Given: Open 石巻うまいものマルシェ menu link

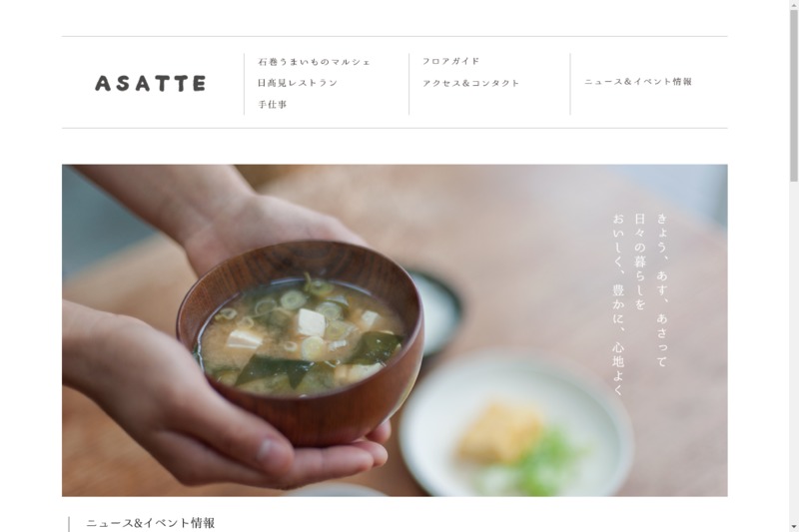Looking at the screenshot, I should (314, 62).
